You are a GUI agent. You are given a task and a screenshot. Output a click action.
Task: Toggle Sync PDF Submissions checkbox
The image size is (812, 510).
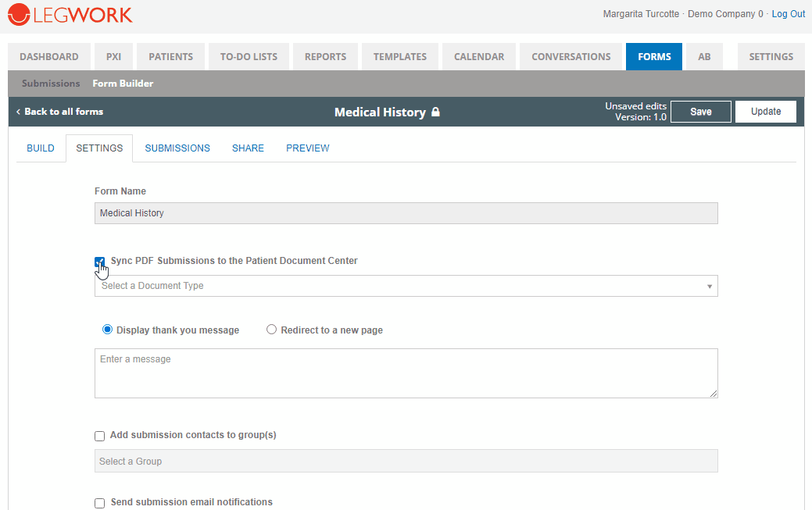99,262
